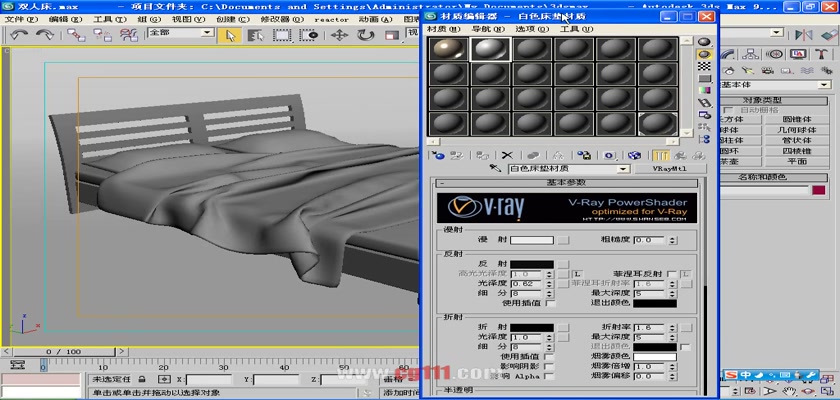Toggle the refraction 退出颜色 checkbox
Viewport: 840px width, 400px height.
coord(685,347)
